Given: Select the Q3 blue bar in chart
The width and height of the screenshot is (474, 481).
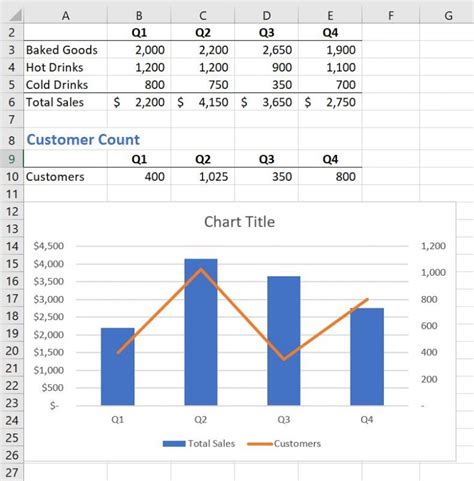Looking at the screenshot, I should tap(284, 341).
